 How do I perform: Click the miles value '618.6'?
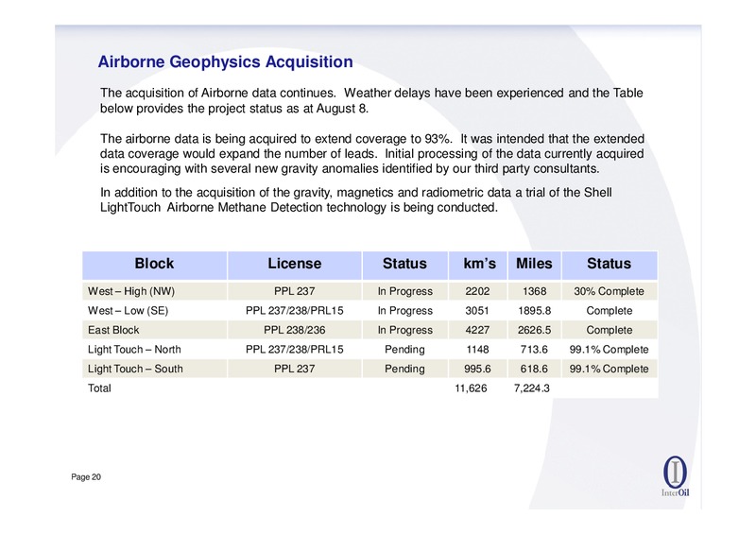pos(534,369)
